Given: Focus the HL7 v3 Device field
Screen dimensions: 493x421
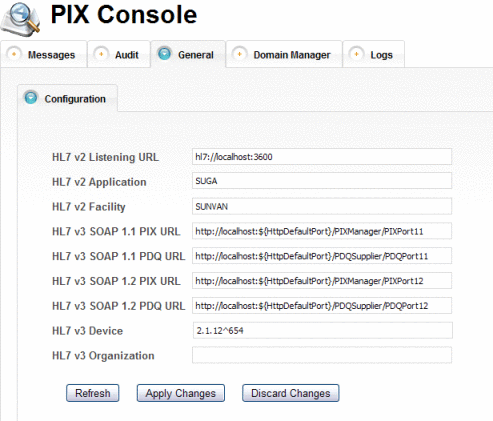Looking at the screenshot, I should [323, 330].
